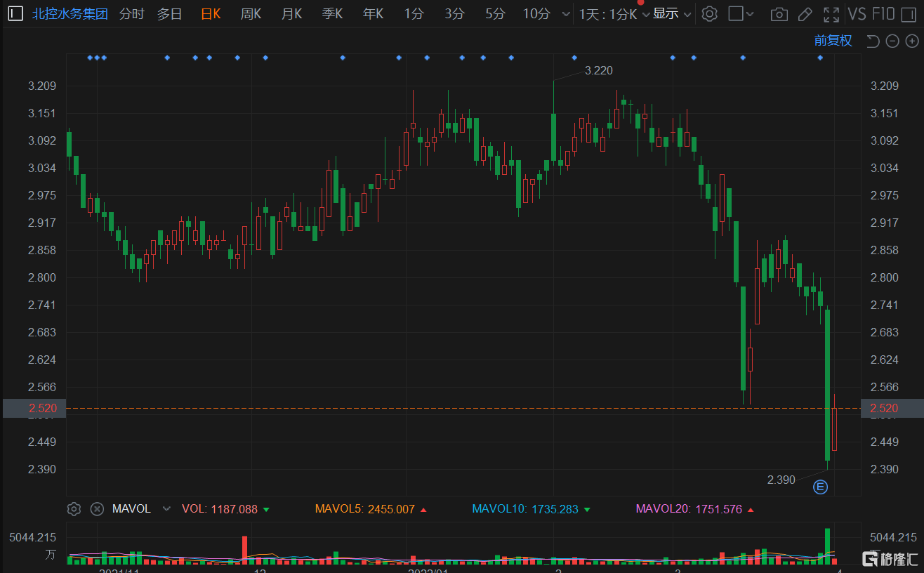Click the candle wick peaking at 3.220

pos(553,97)
